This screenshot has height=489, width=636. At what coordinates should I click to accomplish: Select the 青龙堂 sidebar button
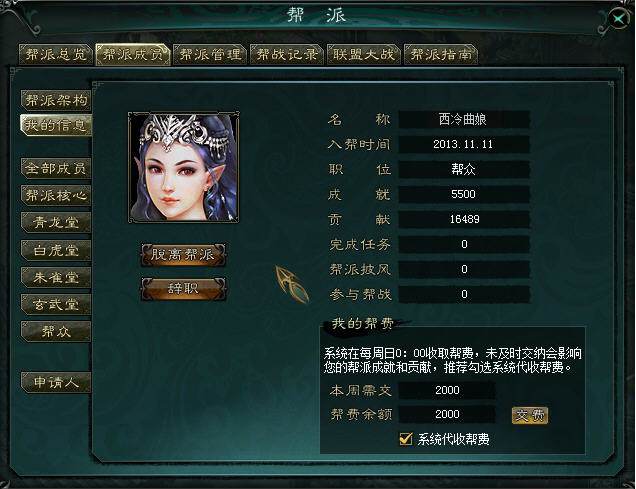(x=56, y=223)
